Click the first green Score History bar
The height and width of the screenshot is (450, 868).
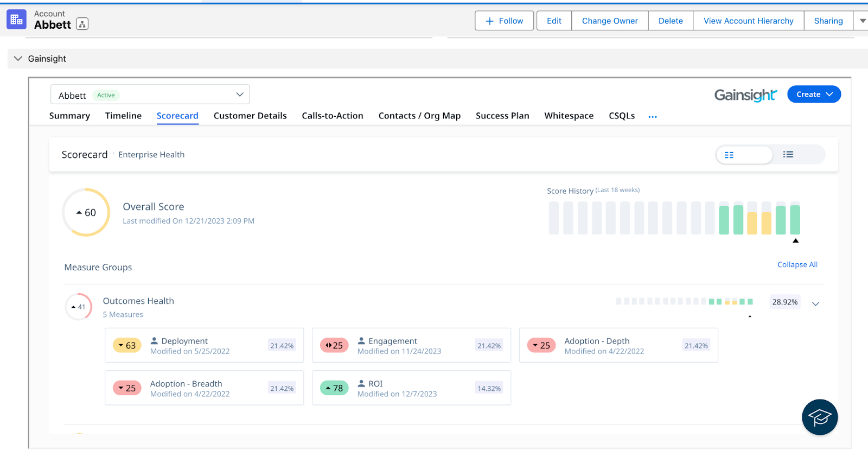coord(724,220)
